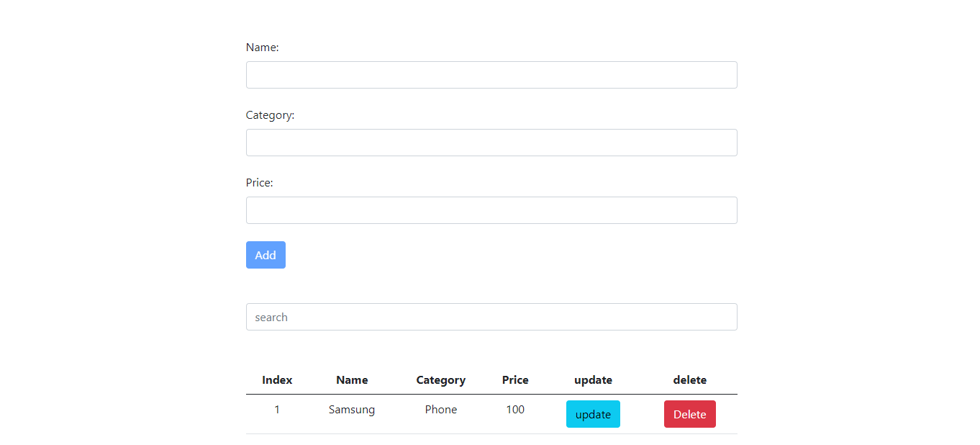The width and height of the screenshot is (980, 445).
Task: Click the Name input field
Action: [x=491, y=75]
